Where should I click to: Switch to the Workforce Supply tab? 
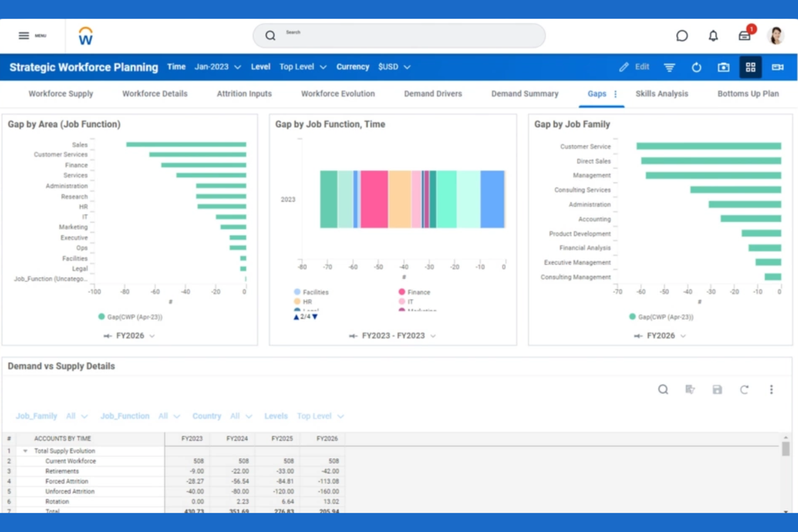click(61, 94)
